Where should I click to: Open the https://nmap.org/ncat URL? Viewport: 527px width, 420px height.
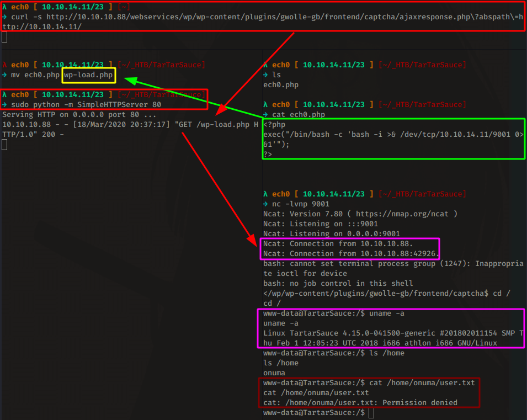coord(402,214)
